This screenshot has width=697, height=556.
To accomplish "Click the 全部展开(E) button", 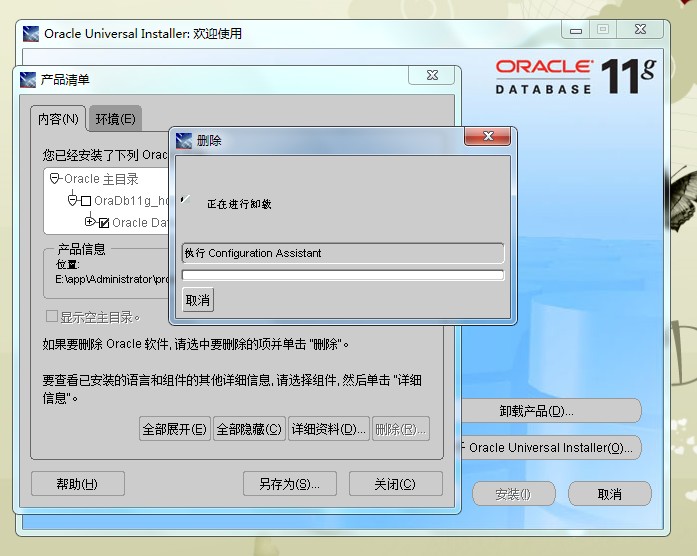I will (x=175, y=429).
